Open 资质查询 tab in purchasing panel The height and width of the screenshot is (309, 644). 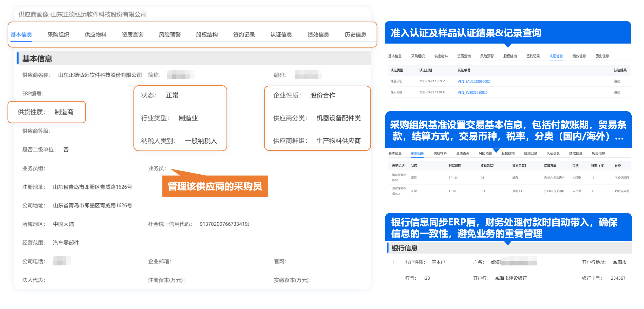(x=463, y=153)
